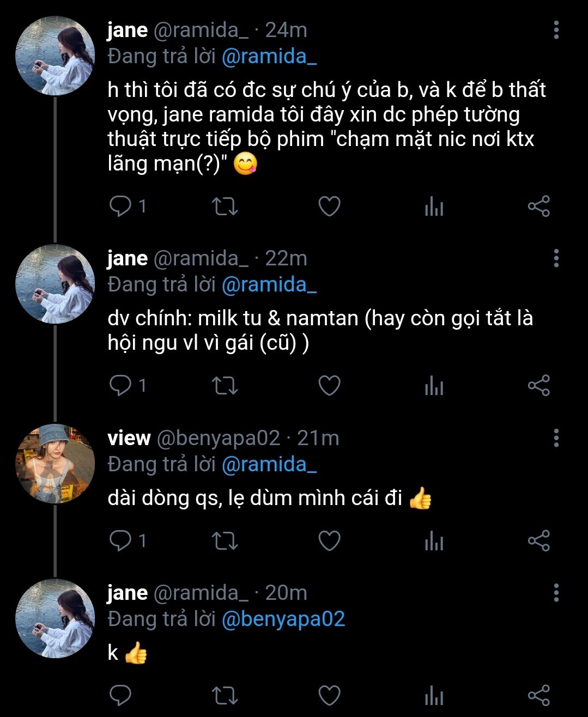Share jane's 'k' reply tweet
The width and height of the screenshot is (588, 717).
[538, 695]
